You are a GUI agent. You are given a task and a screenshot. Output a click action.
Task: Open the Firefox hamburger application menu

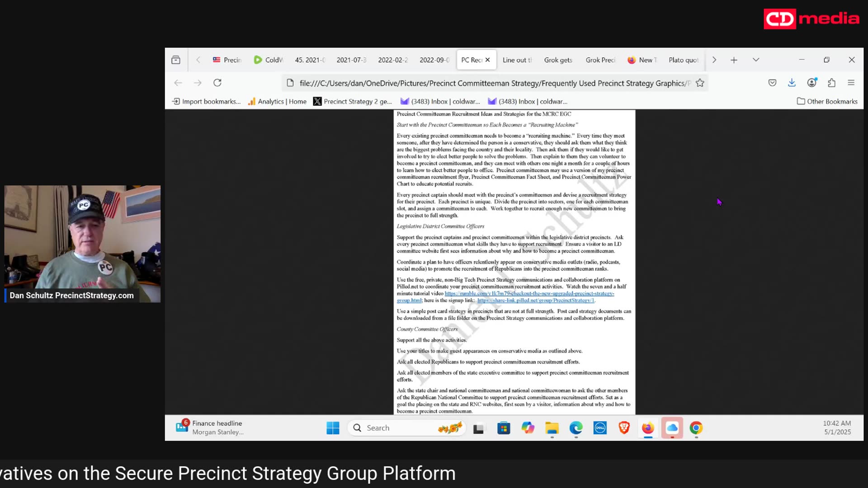[x=851, y=83]
